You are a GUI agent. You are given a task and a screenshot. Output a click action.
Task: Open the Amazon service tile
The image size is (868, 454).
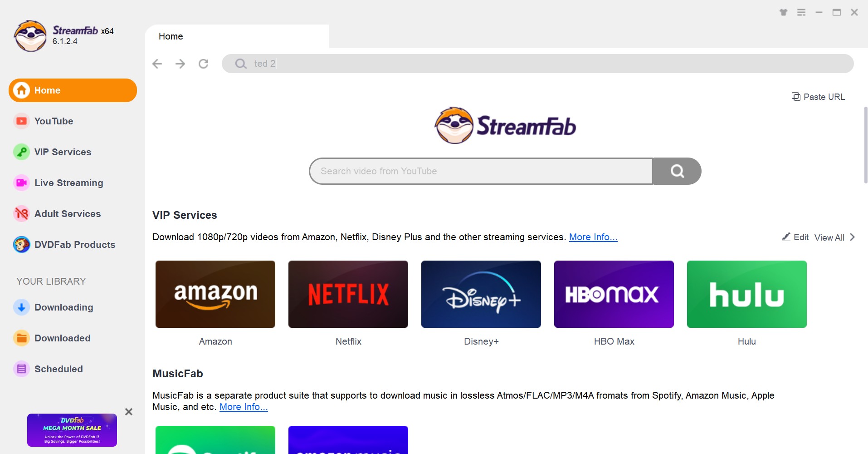pyautogui.click(x=215, y=294)
